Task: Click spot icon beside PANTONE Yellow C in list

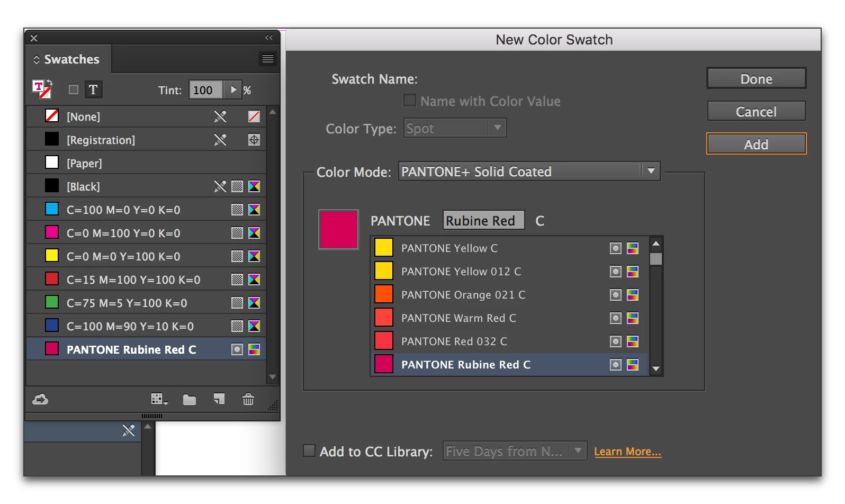Action: [x=615, y=248]
